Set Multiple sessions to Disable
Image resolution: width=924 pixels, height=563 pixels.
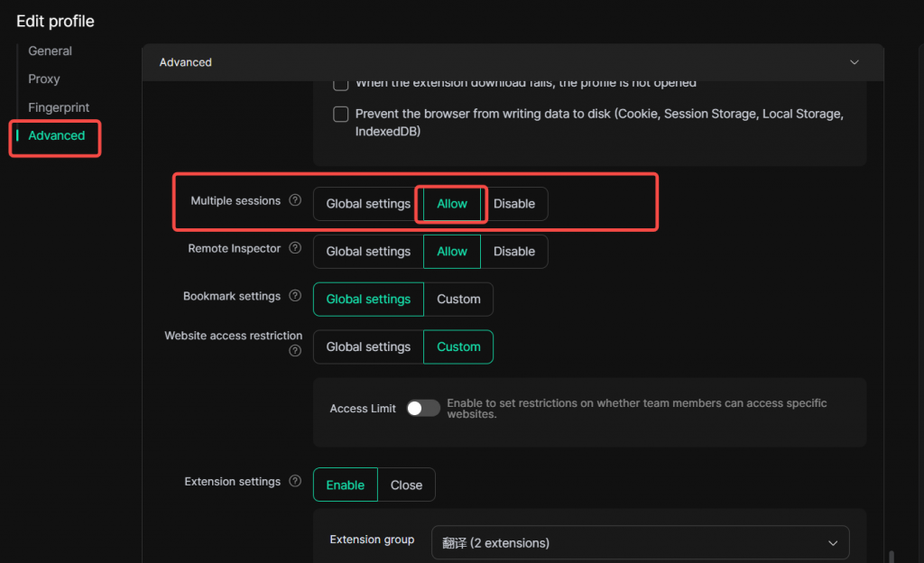click(513, 204)
